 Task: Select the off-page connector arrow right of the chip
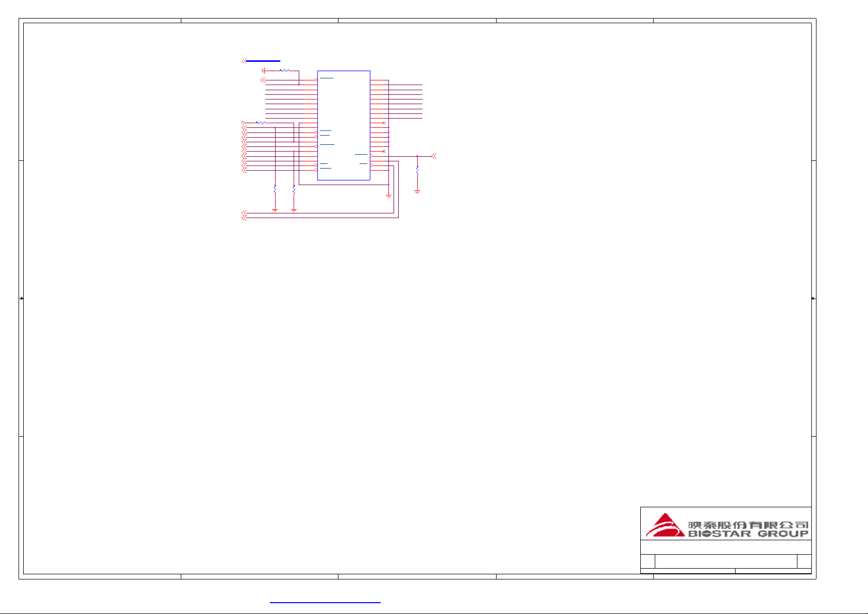pos(434,156)
